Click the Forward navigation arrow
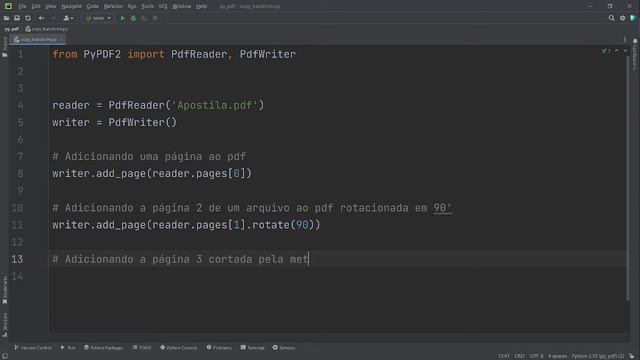Viewport: 640px width, 360px height. [53, 18]
